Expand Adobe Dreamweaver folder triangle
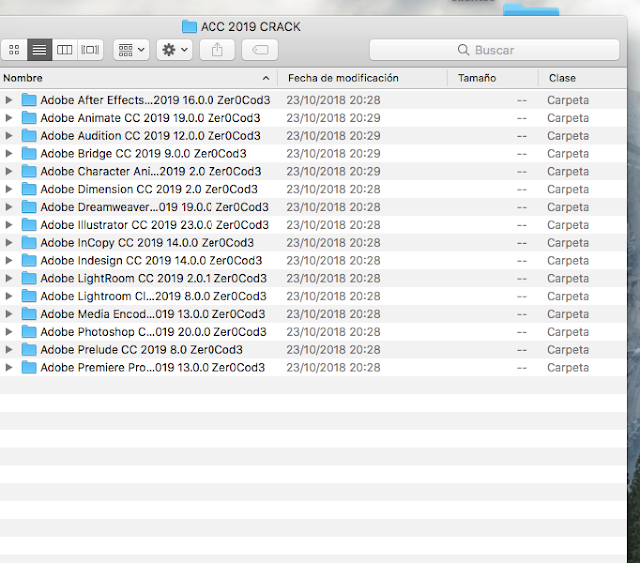 [9, 207]
